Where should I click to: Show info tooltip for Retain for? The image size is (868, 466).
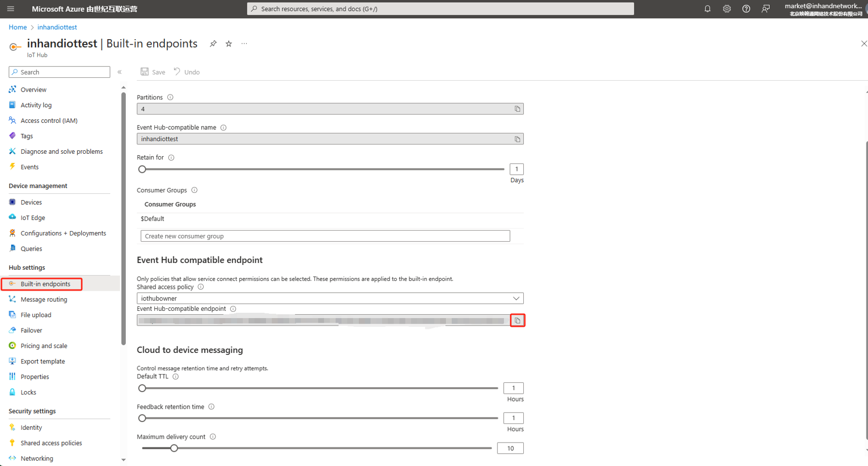tap(171, 158)
